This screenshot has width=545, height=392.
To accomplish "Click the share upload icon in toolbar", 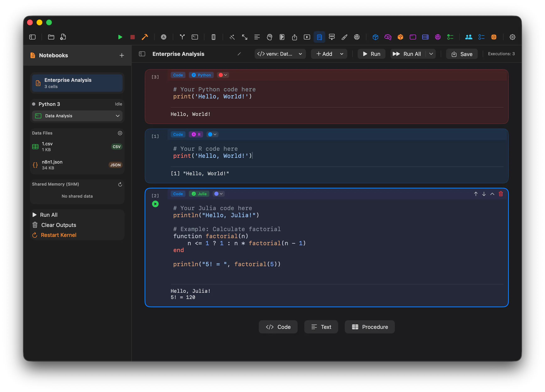I will coord(294,37).
